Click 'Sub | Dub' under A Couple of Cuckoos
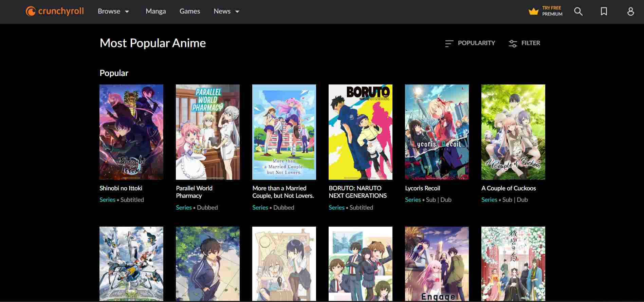Viewport: 644px width, 302px height. [x=515, y=200]
